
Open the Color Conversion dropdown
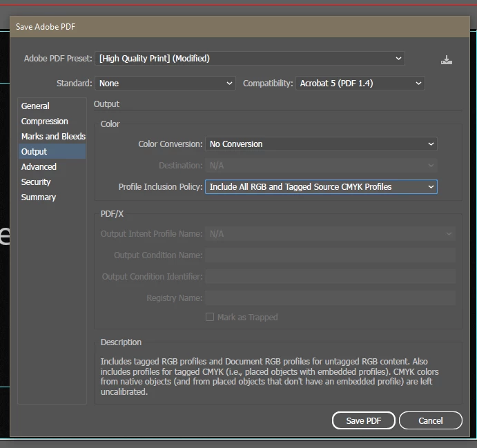[x=321, y=144]
